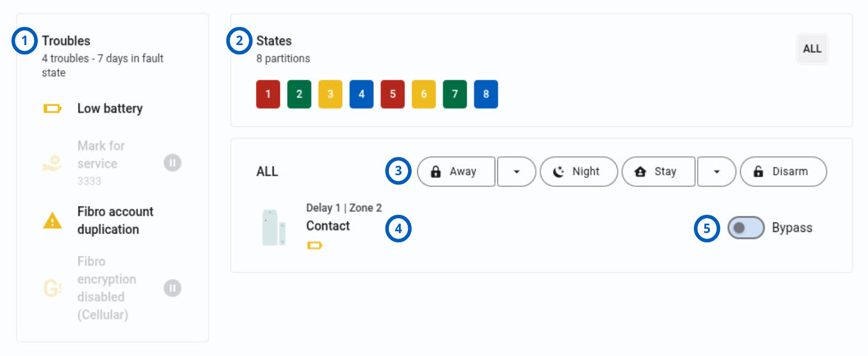Select blue partition 8 swatch
This screenshot has width=868, height=356.
(486, 94)
